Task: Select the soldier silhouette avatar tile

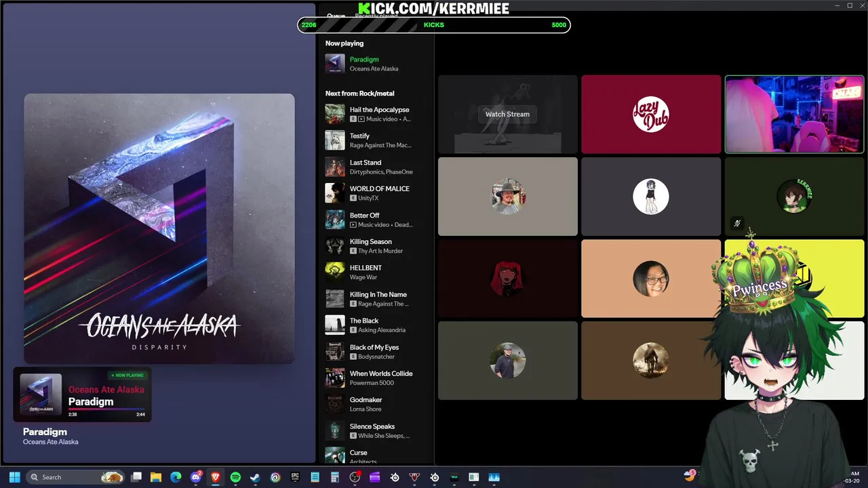Action: [651, 361]
